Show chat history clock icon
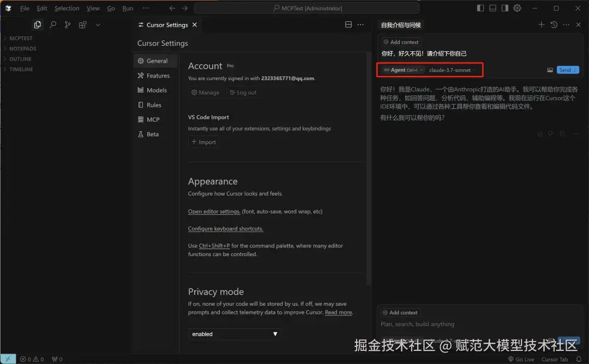 pyautogui.click(x=554, y=25)
